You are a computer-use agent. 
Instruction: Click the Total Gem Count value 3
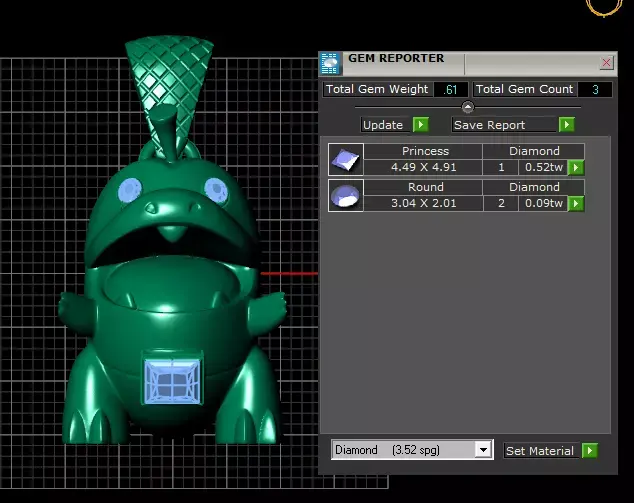click(x=595, y=89)
